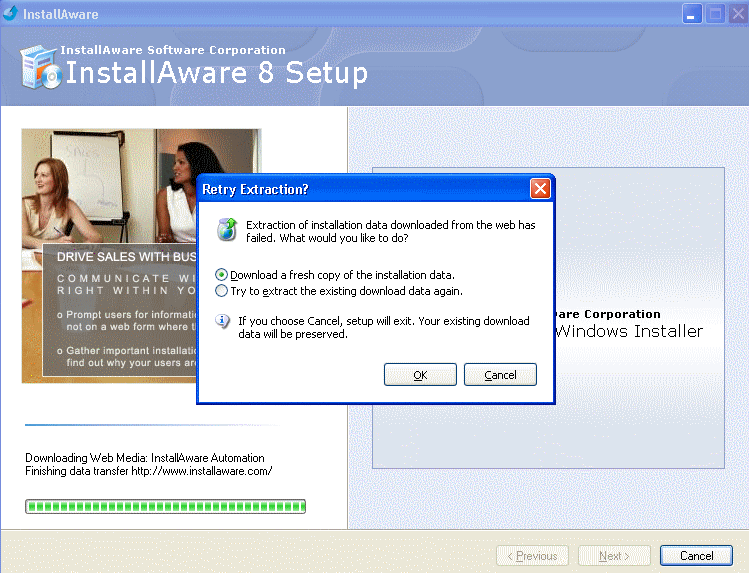The image size is (749, 573).
Task: Click 'InstallAware 8 Setup' heading text
Action: point(216,73)
